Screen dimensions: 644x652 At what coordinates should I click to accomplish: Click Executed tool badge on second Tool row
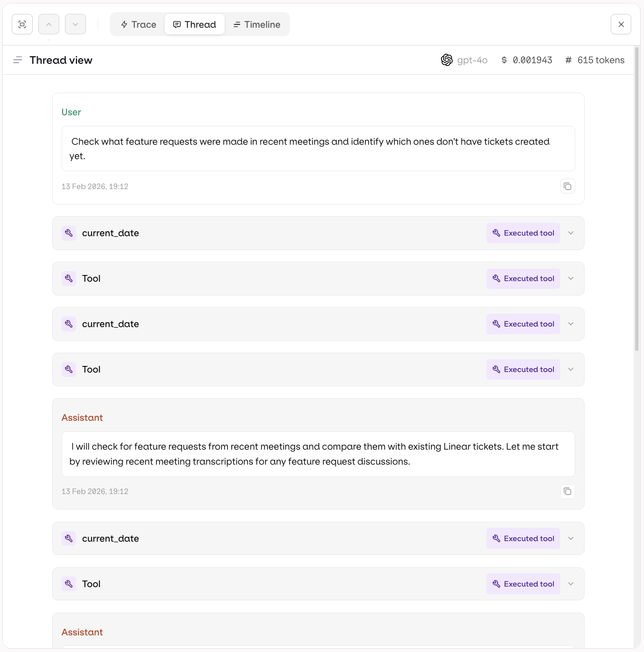(x=523, y=370)
